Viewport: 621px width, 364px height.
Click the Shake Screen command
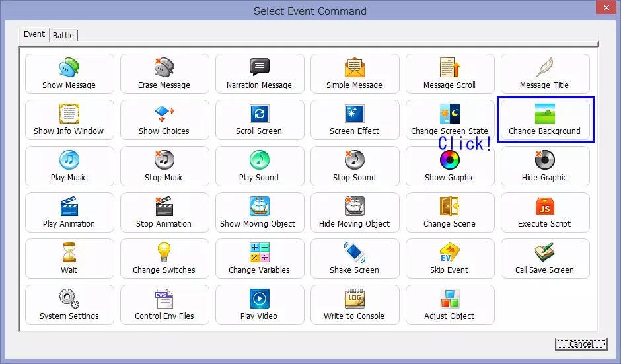point(354,258)
